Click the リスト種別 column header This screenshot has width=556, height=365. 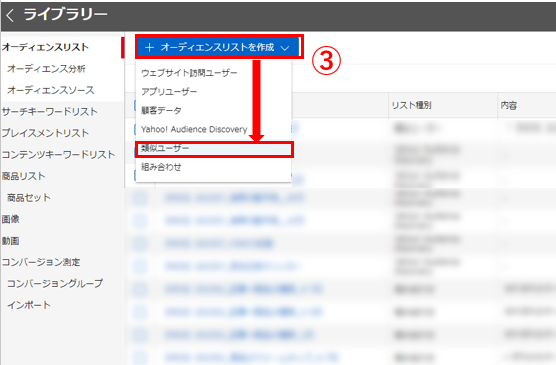[x=411, y=105]
